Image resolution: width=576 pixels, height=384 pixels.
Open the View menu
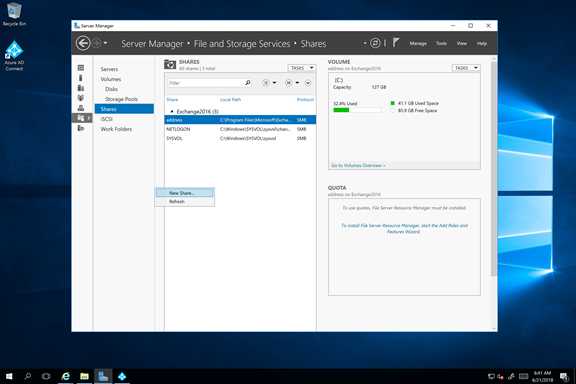(x=462, y=43)
